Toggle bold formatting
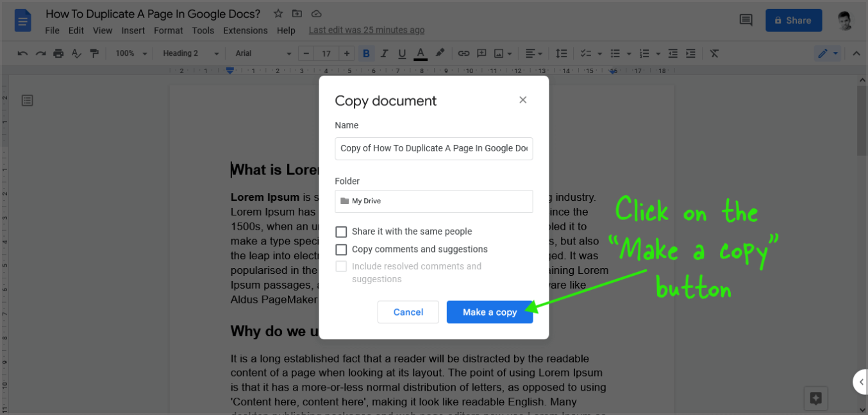 click(366, 53)
